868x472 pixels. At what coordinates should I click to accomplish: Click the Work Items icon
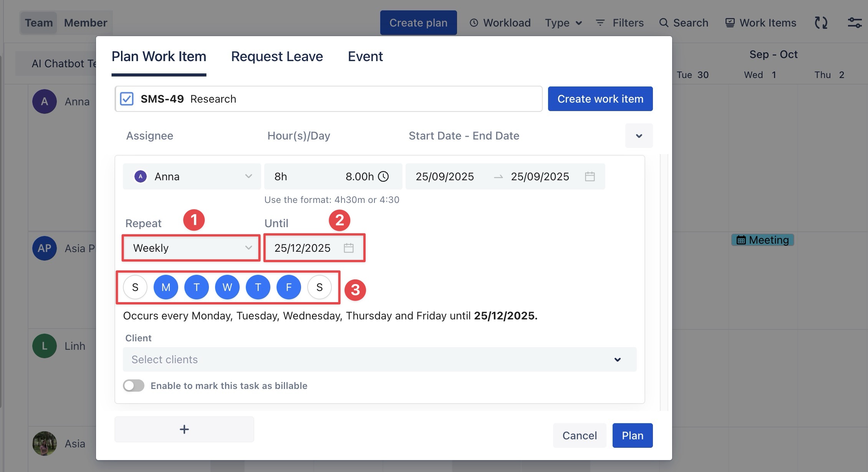pos(730,23)
